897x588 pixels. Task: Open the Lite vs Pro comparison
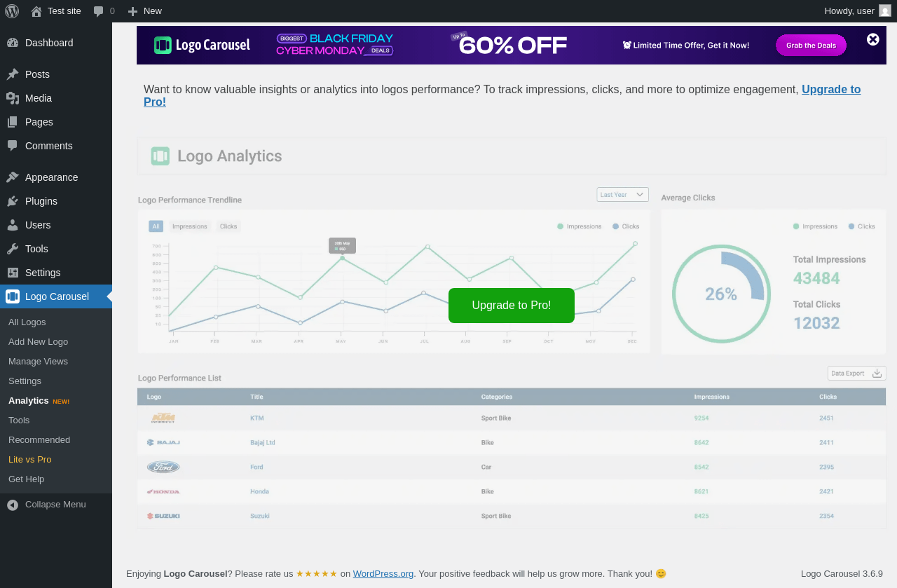click(x=30, y=460)
